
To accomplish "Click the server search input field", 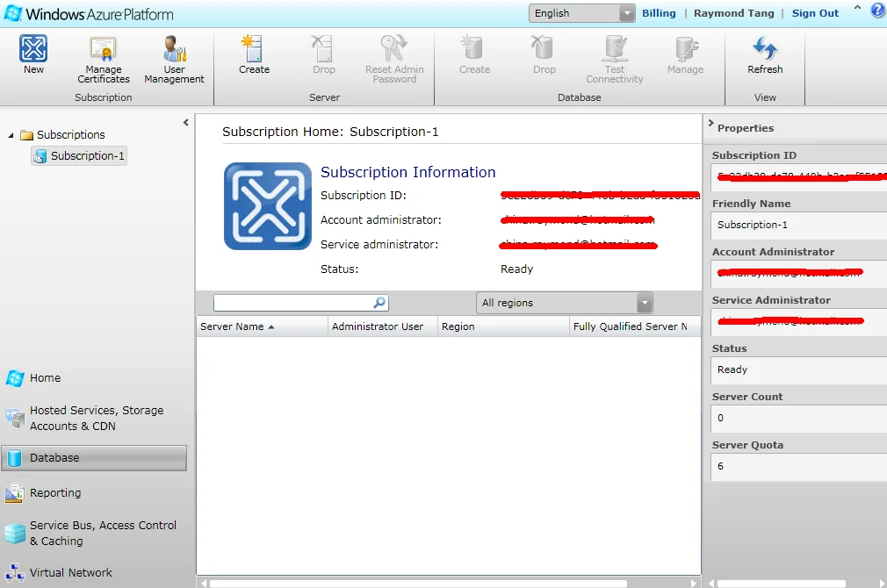I will (292, 303).
